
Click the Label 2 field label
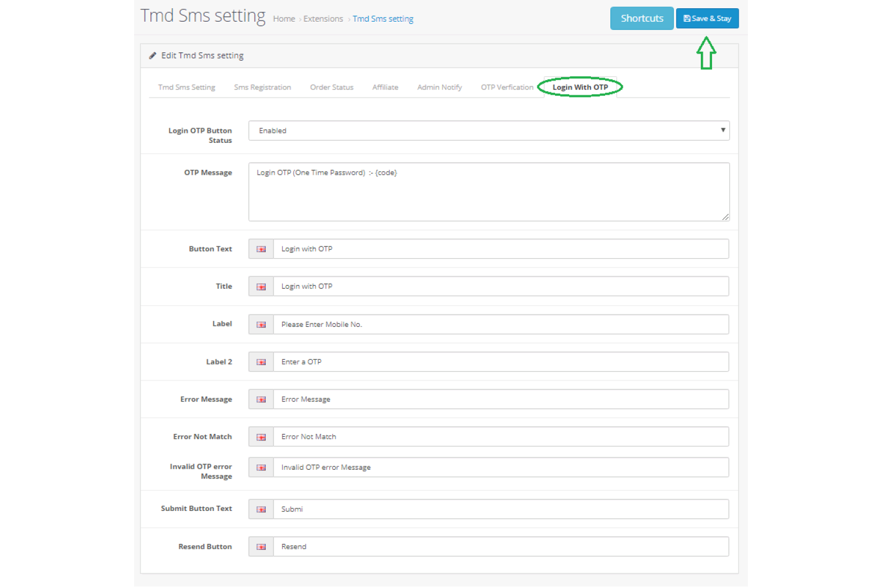pyautogui.click(x=219, y=362)
